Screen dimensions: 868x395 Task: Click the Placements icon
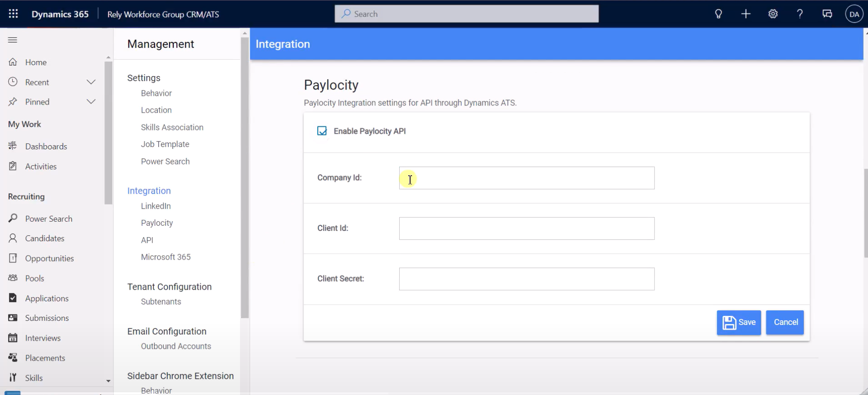point(13,357)
